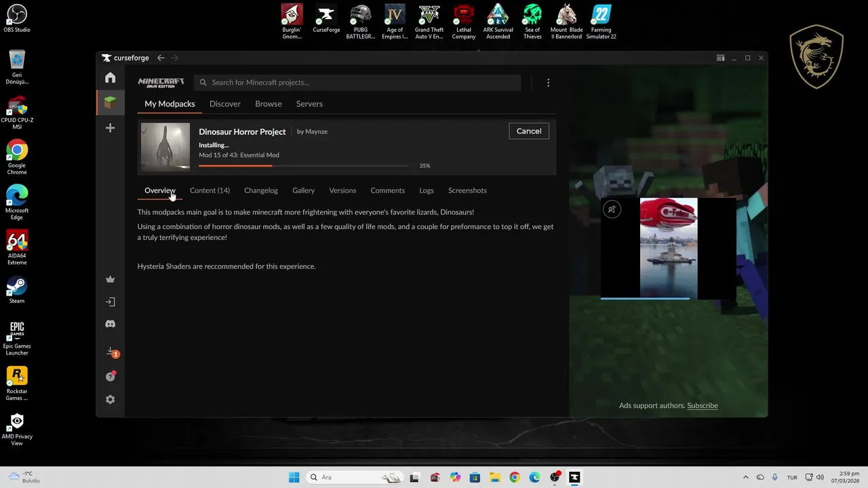
Task: Add a game with the plus icon
Action: (x=110, y=128)
